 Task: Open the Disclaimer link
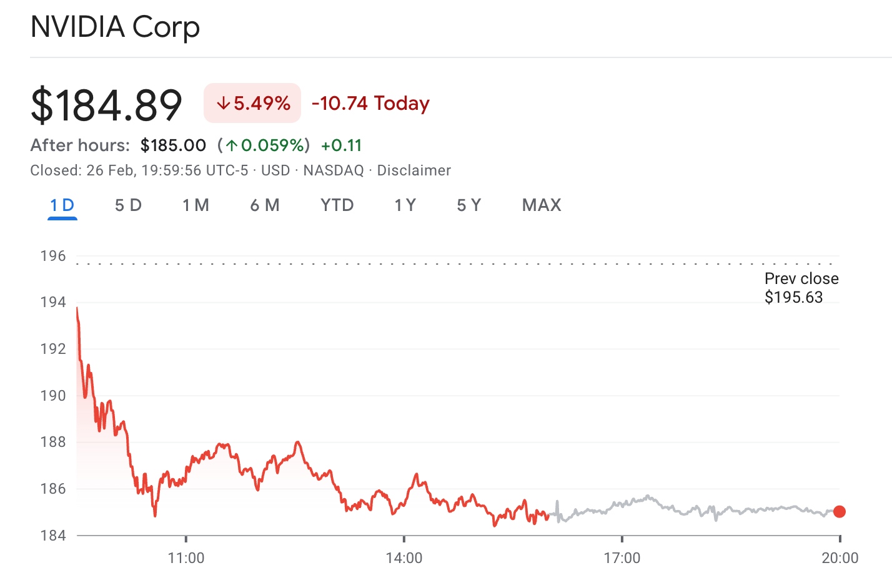[414, 170]
